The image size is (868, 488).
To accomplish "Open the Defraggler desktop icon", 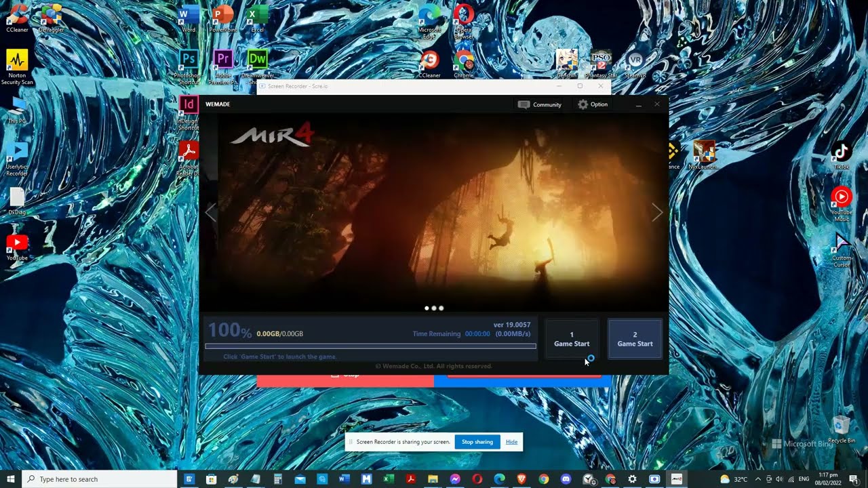I will [51, 18].
